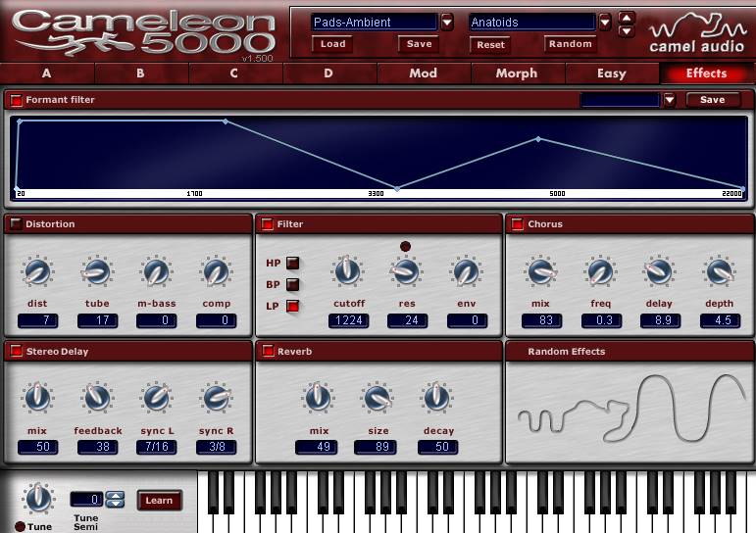Click the indicator dot above res knob
This screenshot has width=756, height=533.
point(405,246)
